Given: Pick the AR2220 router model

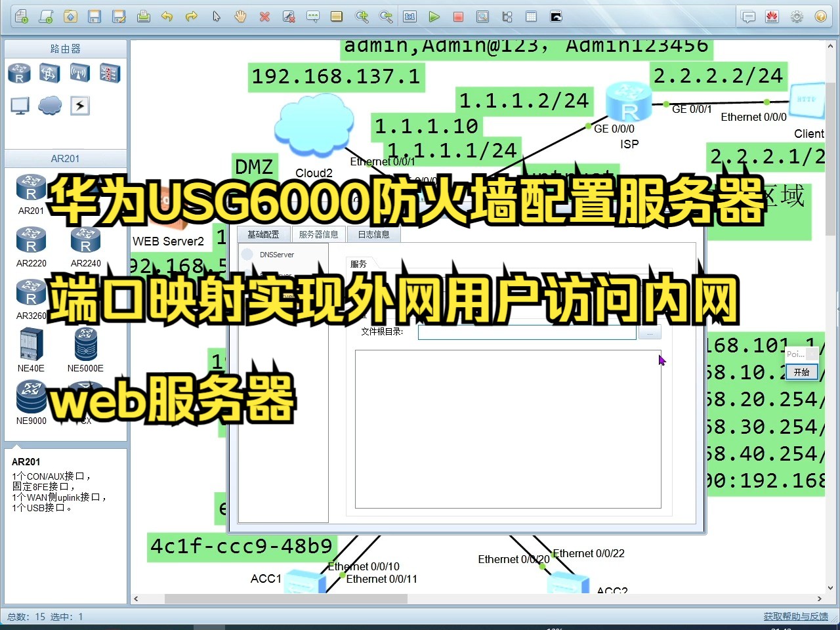Looking at the screenshot, I should tap(31, 247).
